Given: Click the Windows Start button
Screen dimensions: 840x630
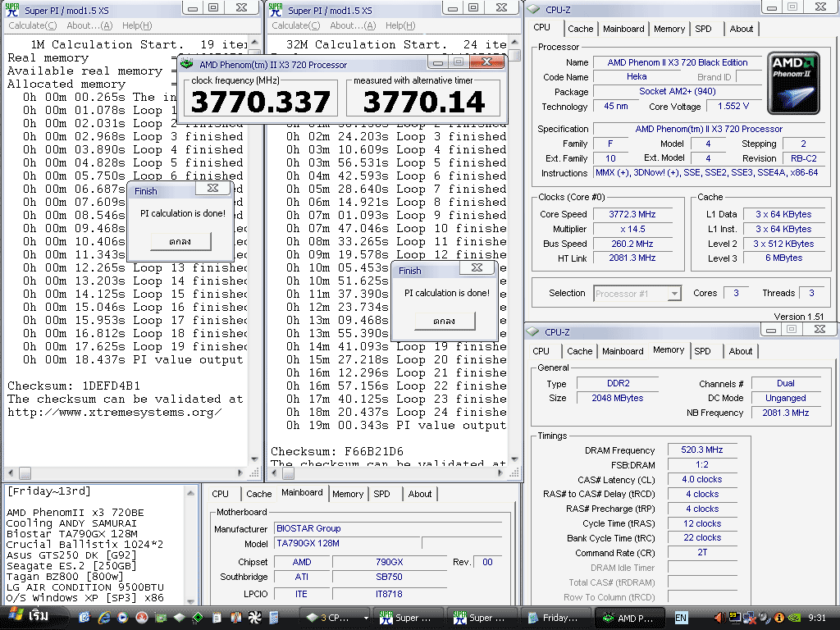Looking at the screenshot, I should point(29,617).
